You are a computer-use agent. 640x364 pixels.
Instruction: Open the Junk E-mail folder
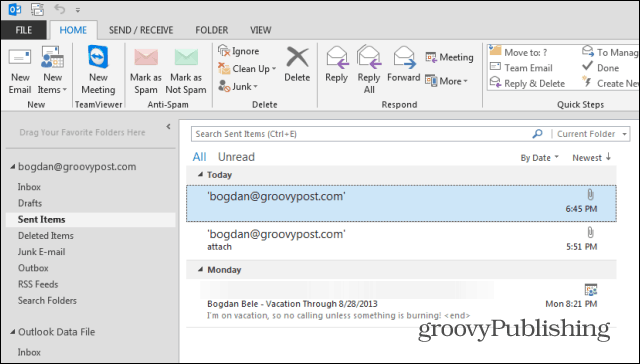(41, 252)
